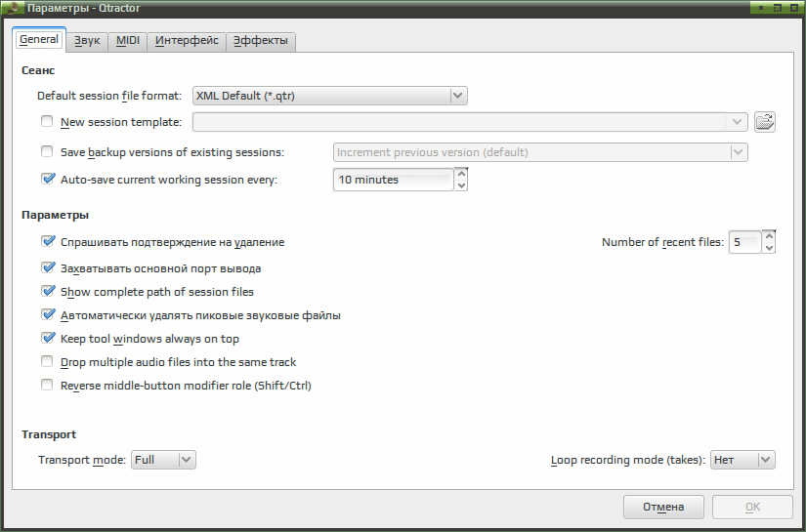Click the Transport mode label
This screenshot has width=806, height=532.
[x=82, y=460]
